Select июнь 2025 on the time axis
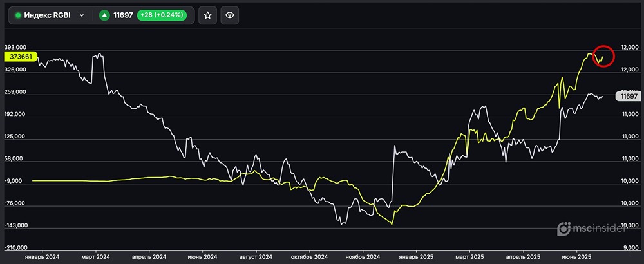 pyautogui.click(x=577, y=256)
